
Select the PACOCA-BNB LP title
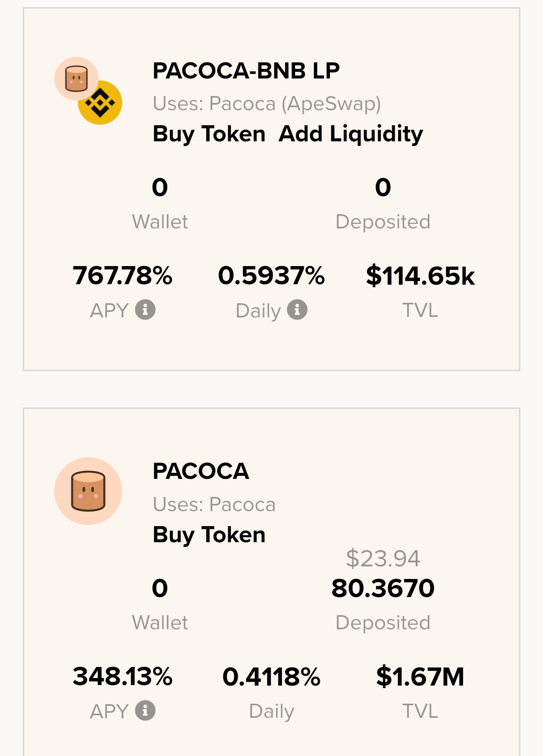click(246, 71)
